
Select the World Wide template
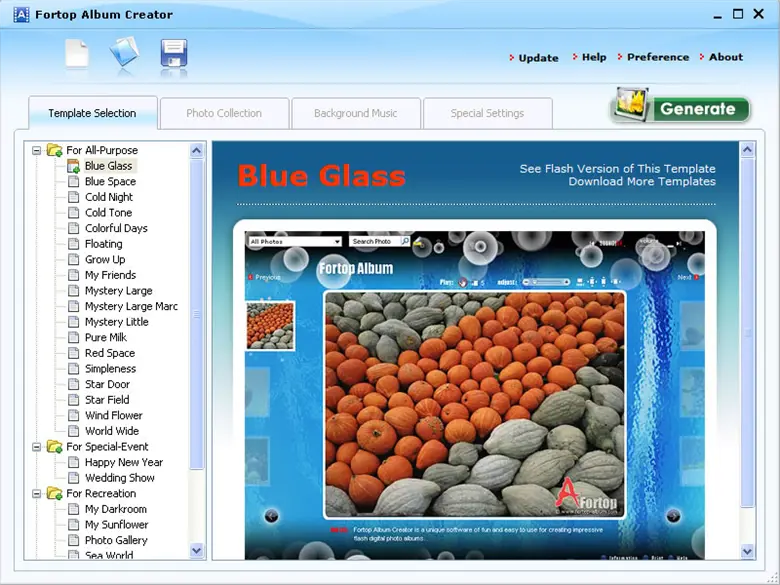[112, 431]
